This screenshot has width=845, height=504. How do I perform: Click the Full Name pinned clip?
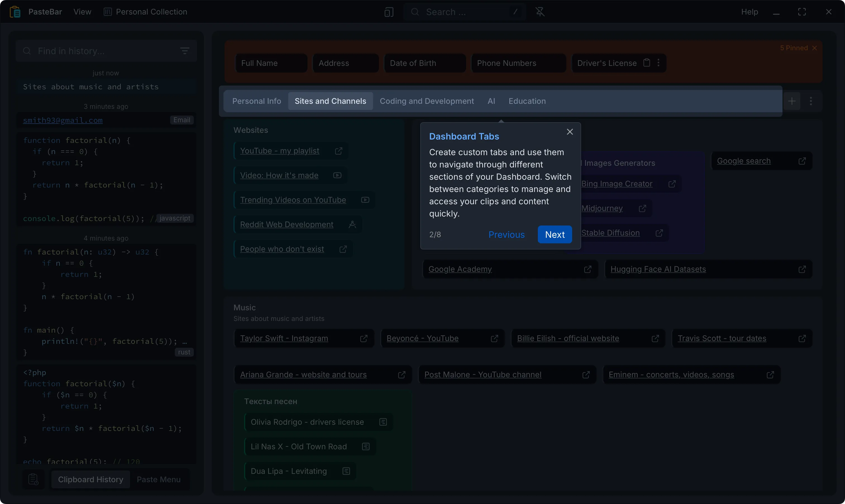[x=271, y=63]
